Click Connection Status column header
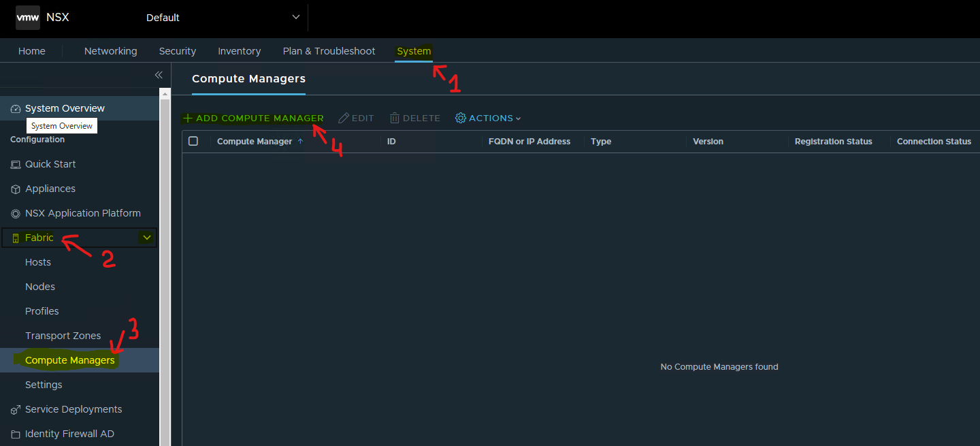The width and height of the screenshot is (980, 446). (934, 142)
